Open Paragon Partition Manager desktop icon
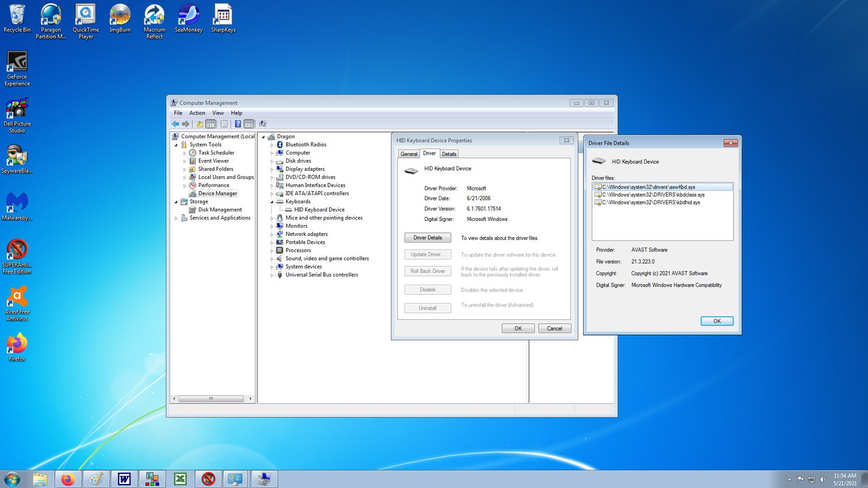Viewport: 868px width, 488px height. click(51, 22)
